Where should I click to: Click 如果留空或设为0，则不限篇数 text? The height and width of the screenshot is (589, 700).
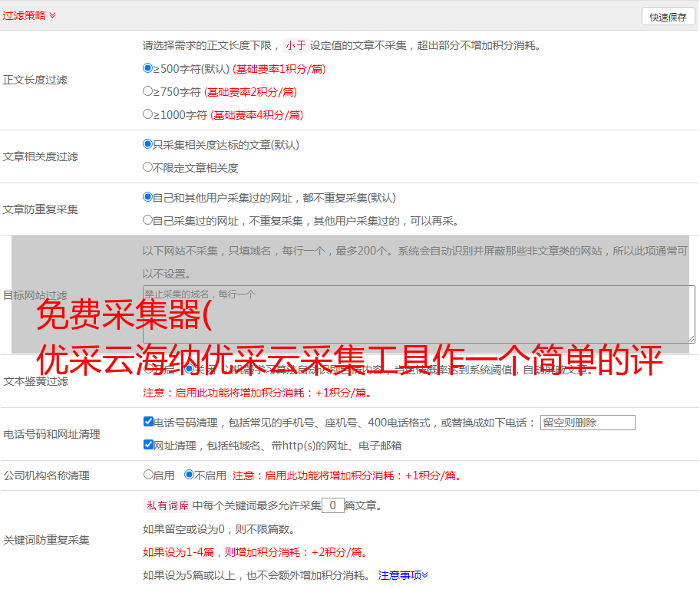pos(219,530)
